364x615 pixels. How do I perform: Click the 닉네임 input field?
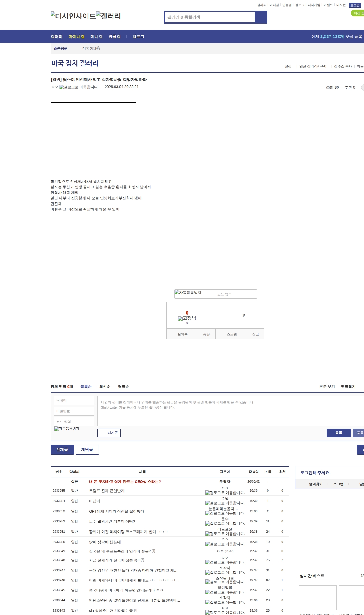tap(74, 401)
